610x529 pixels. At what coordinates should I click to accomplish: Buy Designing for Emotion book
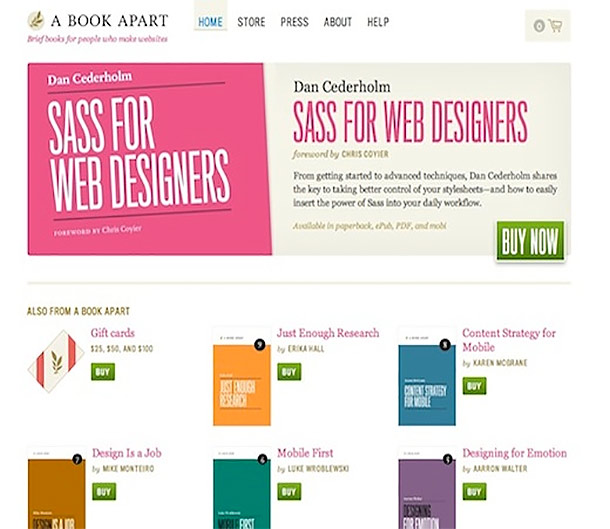[474, 492]
